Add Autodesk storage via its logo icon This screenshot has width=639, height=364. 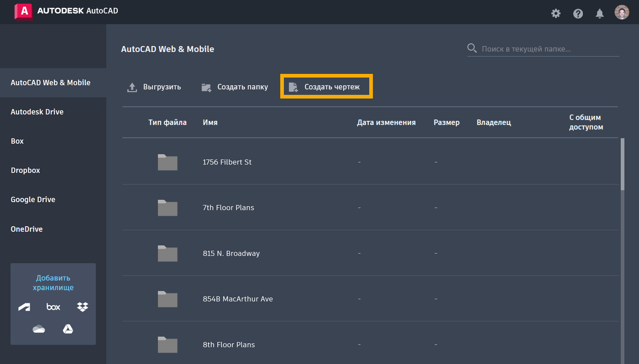click(24, 307)
